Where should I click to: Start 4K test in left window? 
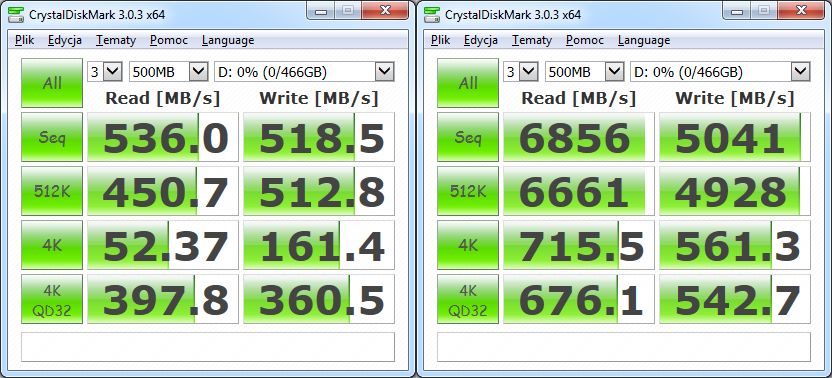(52, 245)
